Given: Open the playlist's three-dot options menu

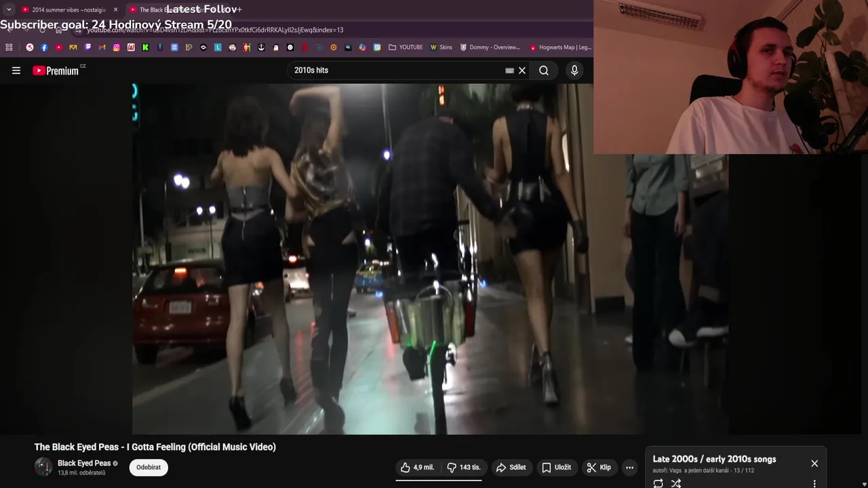Looking at the screenshot, I should [814, 483].
